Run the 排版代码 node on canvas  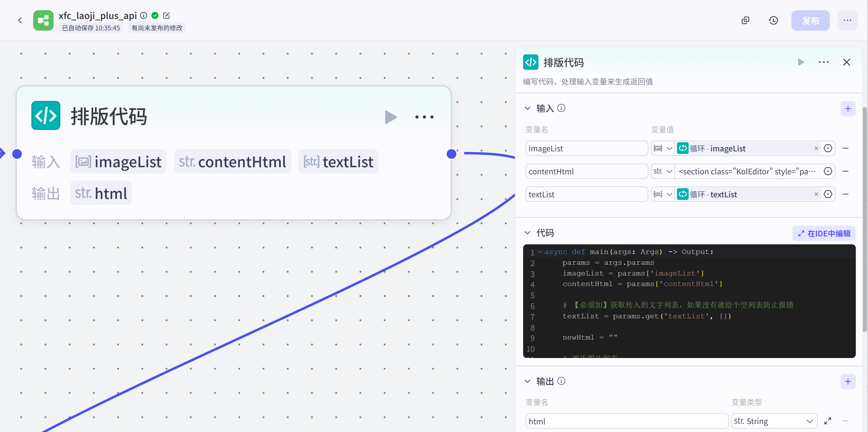[x=391, y=117]
